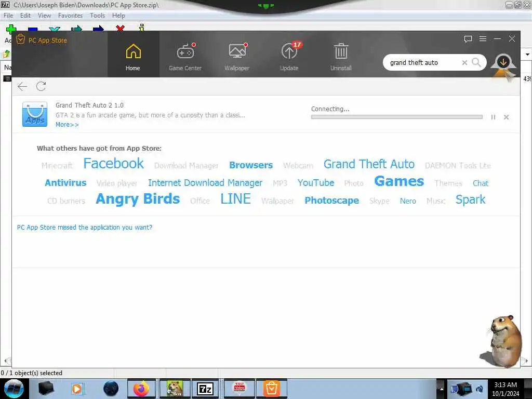Screen dimensions: 532x399
Task: Select the Spark tag
Action: pos(471,199)
